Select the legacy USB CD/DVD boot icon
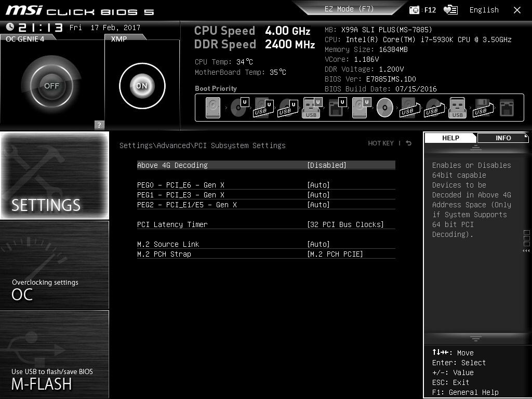The image size is (532, 399). [434, 108]
